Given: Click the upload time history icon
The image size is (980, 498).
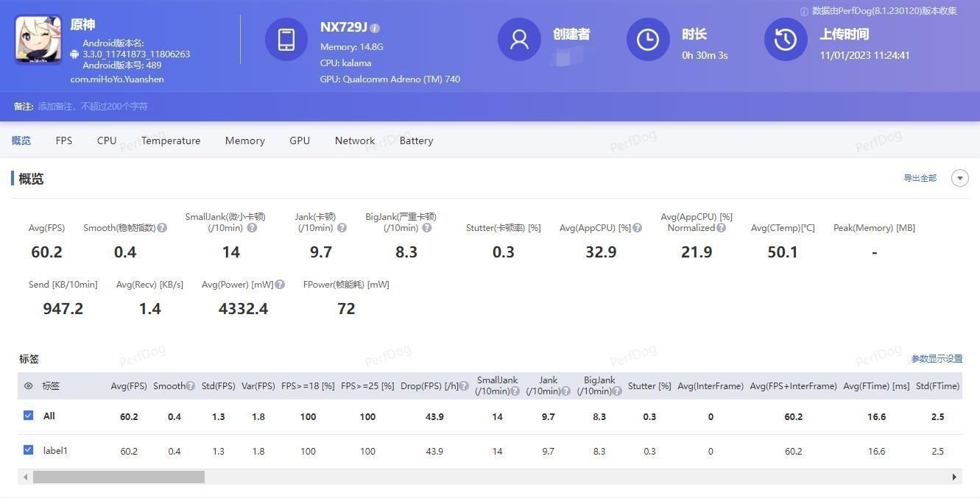Looking at the screenshot, I should (x=786, y=40).
